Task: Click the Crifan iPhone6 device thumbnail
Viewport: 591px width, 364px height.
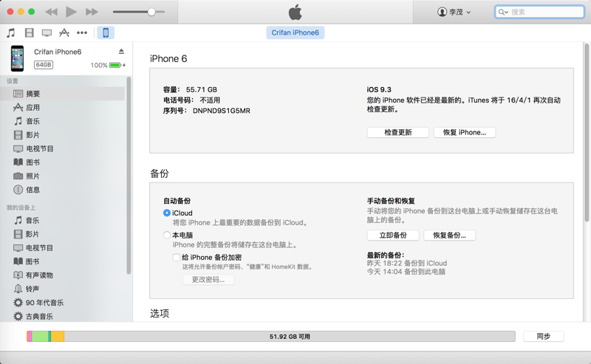Action: coord(17,58)
